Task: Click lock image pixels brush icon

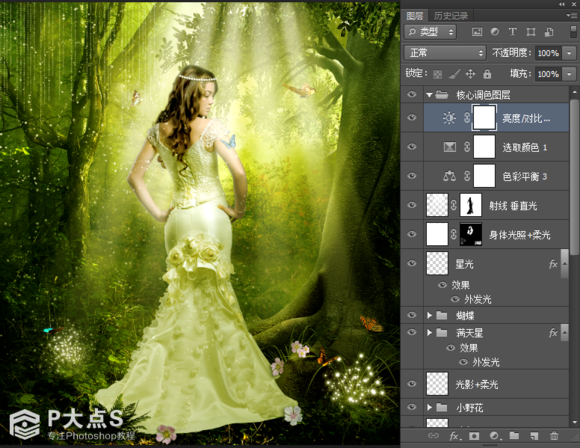Action: click(x=454, y=74)
